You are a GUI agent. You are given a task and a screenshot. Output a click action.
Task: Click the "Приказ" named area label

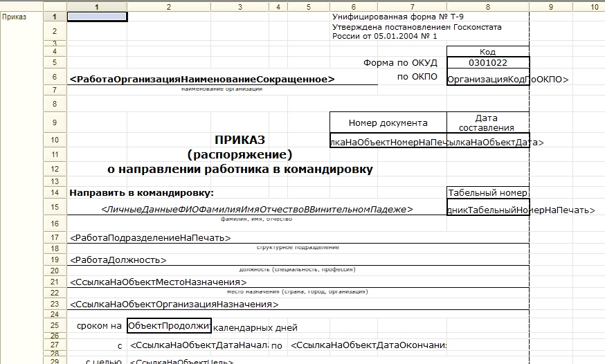(15, 17)
